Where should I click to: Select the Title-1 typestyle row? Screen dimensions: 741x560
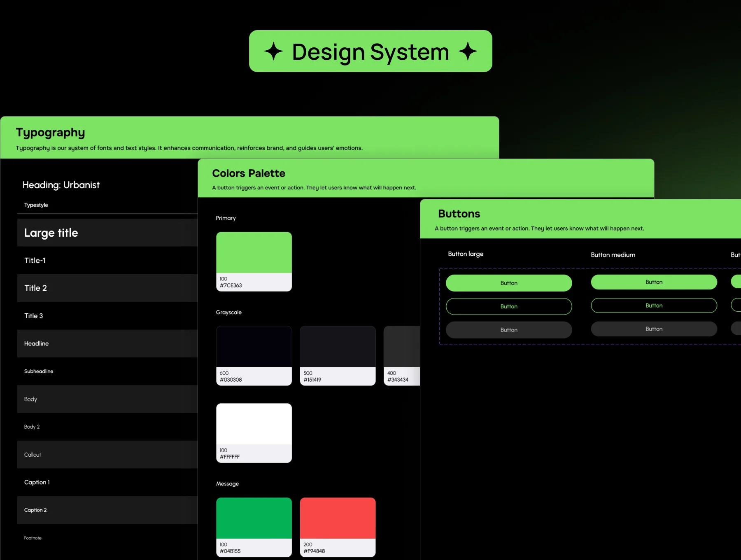tap(107, 260)
